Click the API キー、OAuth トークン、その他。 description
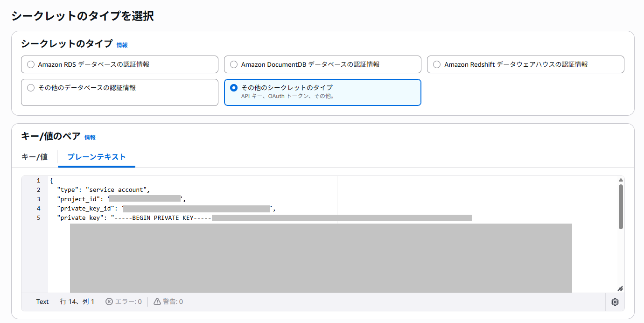This screenshot has width=644, height=323. tap(288, 97)
